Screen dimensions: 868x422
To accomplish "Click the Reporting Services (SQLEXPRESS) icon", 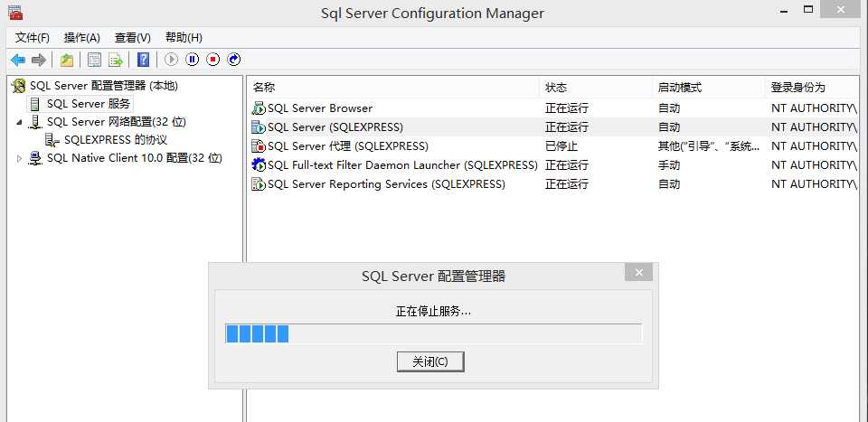I will coord(259,183).
